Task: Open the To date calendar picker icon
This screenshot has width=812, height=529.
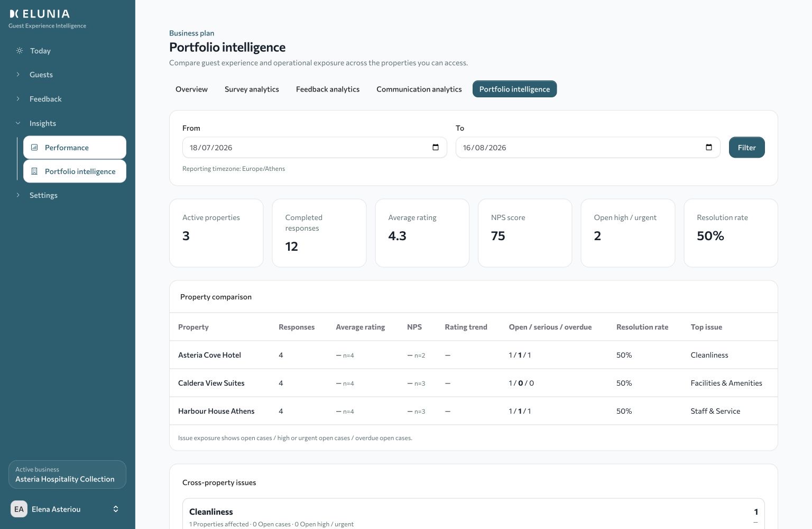Action: pos(709,148)
